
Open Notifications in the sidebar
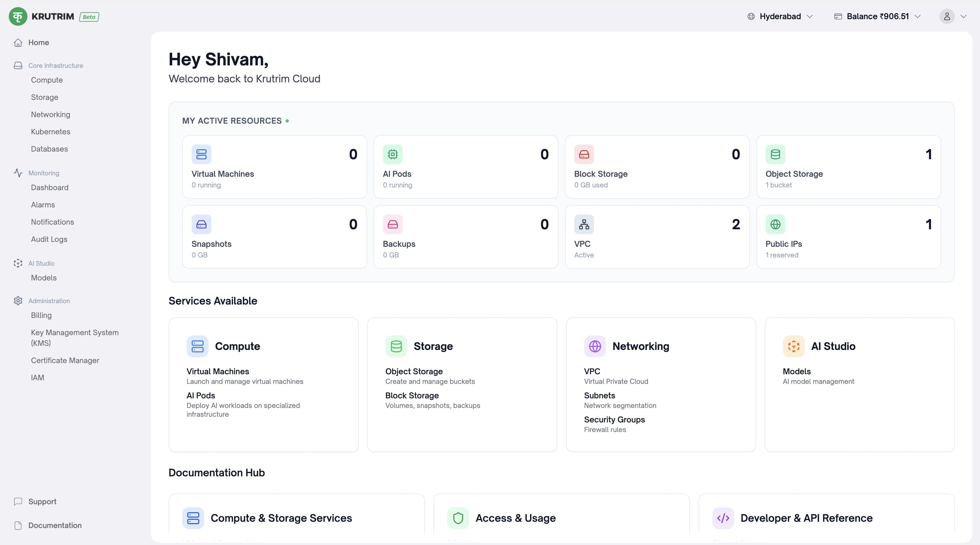coord(53,222)
